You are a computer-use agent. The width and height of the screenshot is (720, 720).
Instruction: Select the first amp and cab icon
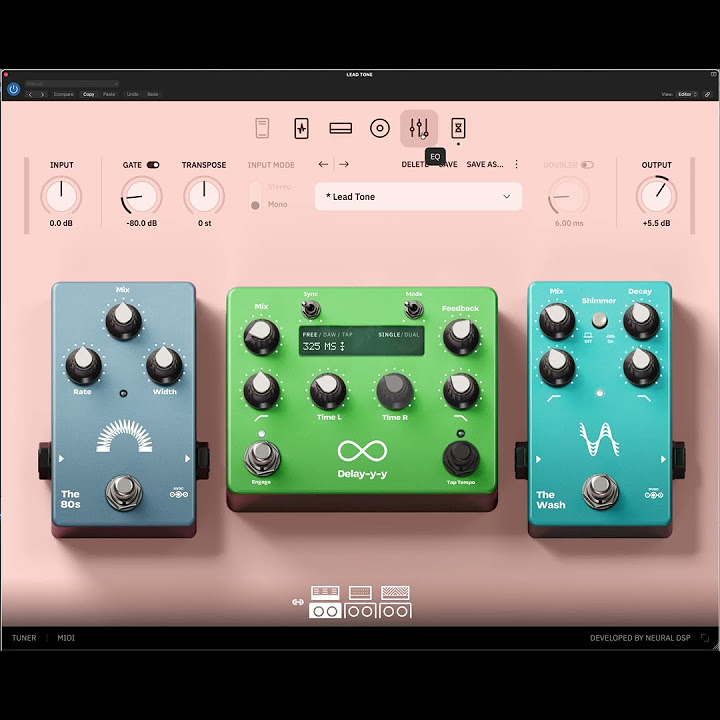coord(325,602)
